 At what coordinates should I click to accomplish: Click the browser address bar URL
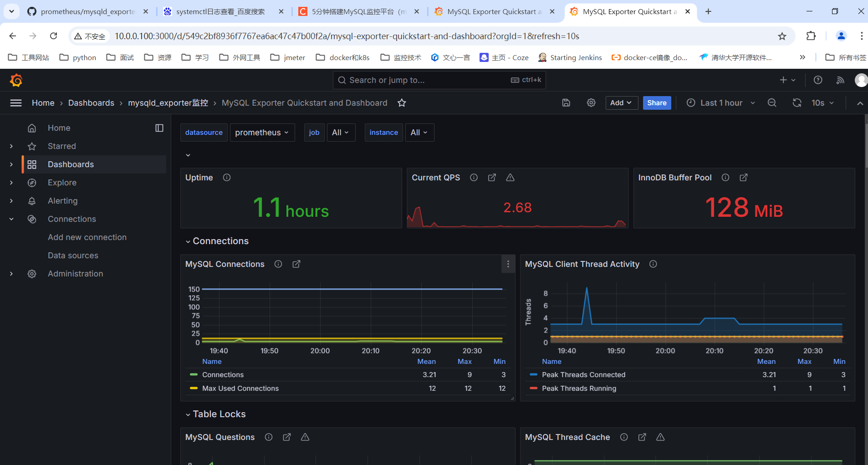tap(347, 36)
